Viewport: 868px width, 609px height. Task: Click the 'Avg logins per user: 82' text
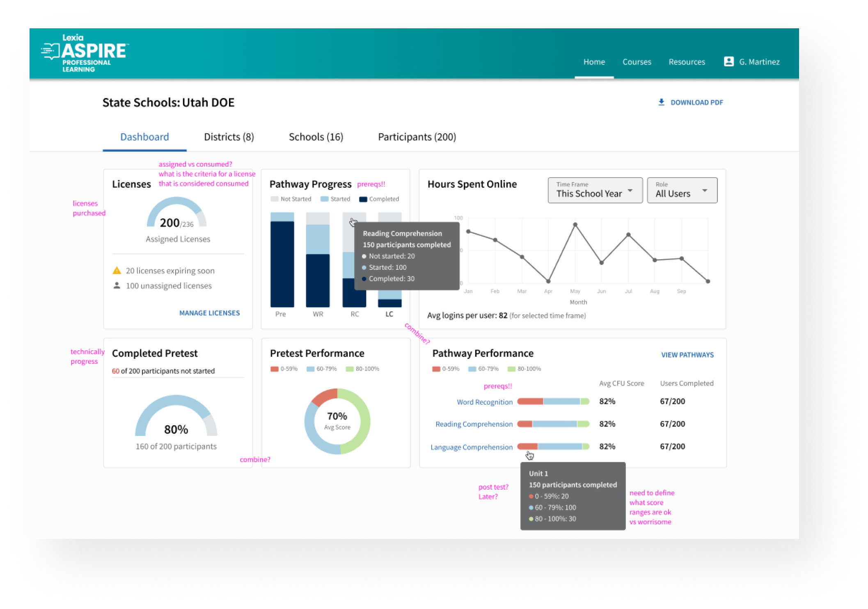(467, 315)
